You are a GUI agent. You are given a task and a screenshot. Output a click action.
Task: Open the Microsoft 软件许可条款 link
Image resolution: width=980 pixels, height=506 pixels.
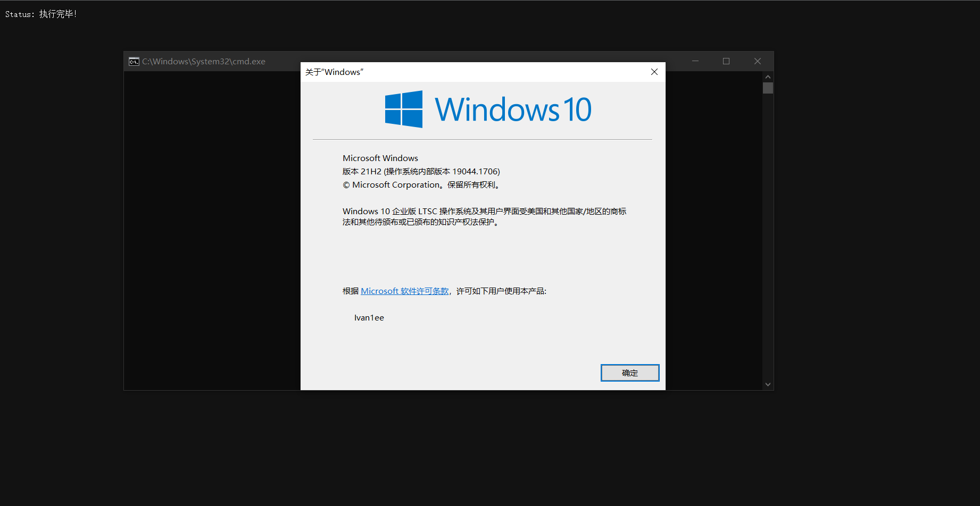[405, 291]
